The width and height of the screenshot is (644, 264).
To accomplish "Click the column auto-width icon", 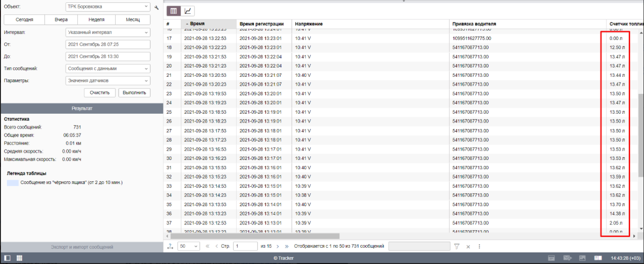I will coord(170,246).
